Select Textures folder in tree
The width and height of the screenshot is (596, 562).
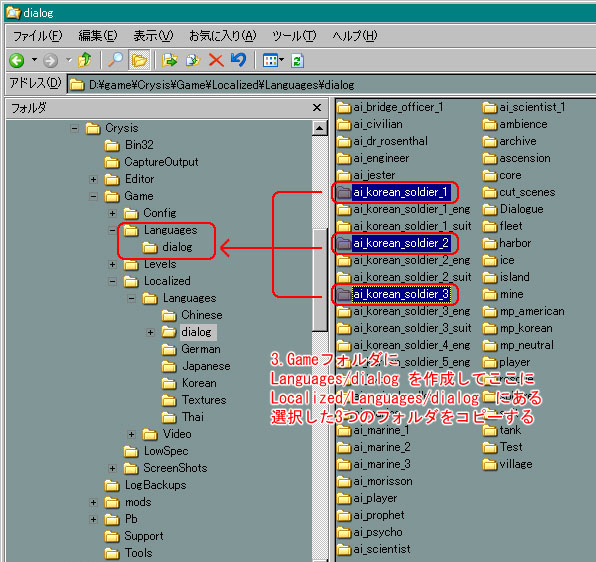pos(194,400)
